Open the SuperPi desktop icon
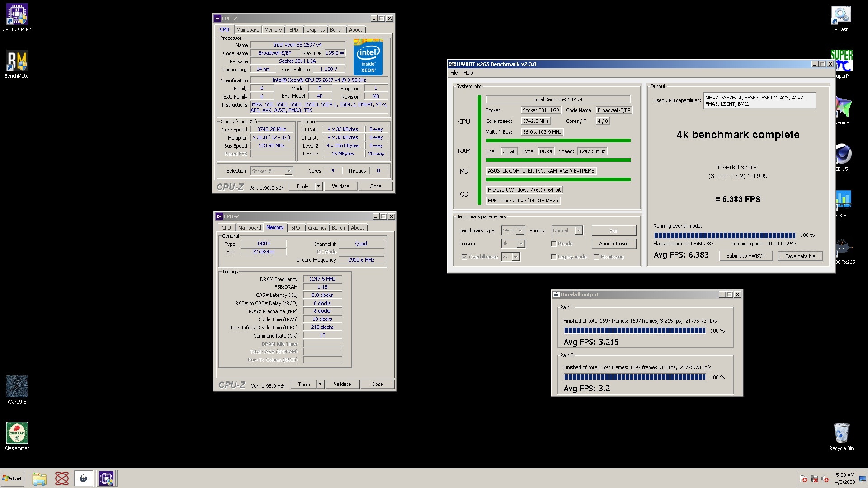868x488 pixels. pyautogui.click(x=842, y=65)
